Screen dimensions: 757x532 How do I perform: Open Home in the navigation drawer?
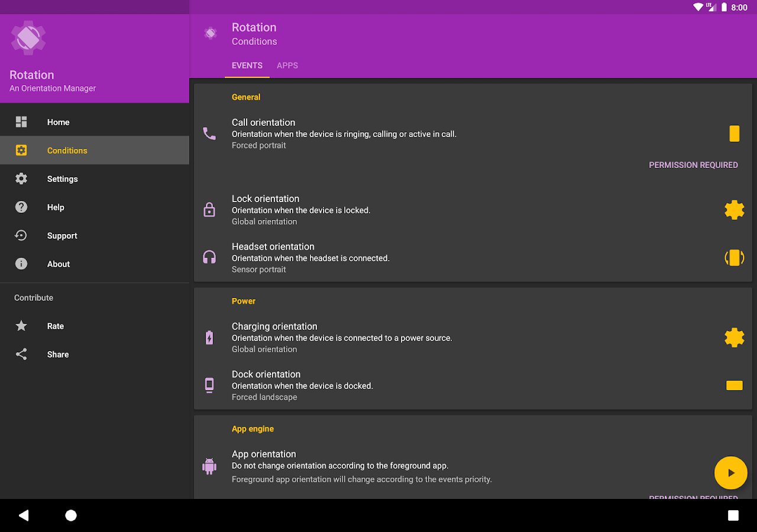tap(95, 122)
